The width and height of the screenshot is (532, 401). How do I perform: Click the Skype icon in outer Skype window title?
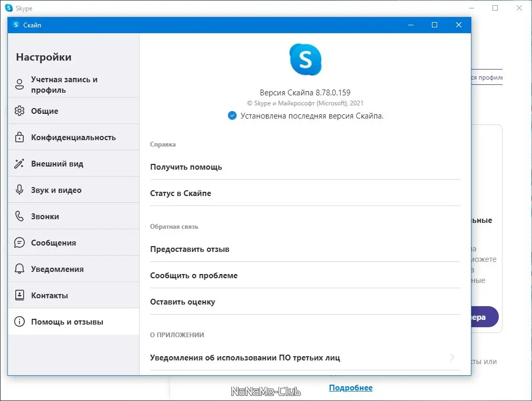click(x=9, y=8)
